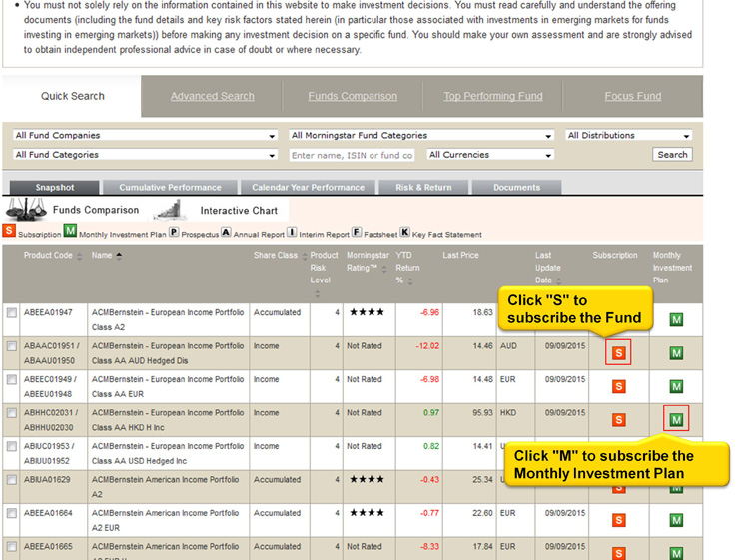Click Monthly Plan M icon for ABHHC02031 row
The image size is (747, 560).
[676, 419]
